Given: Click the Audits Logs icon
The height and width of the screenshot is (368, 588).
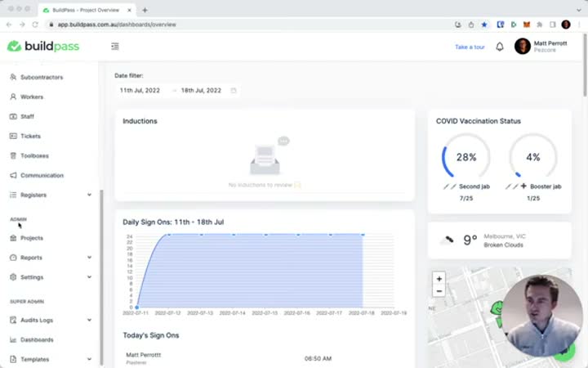Looking at the screenshot, I should [x=13, y=320].
